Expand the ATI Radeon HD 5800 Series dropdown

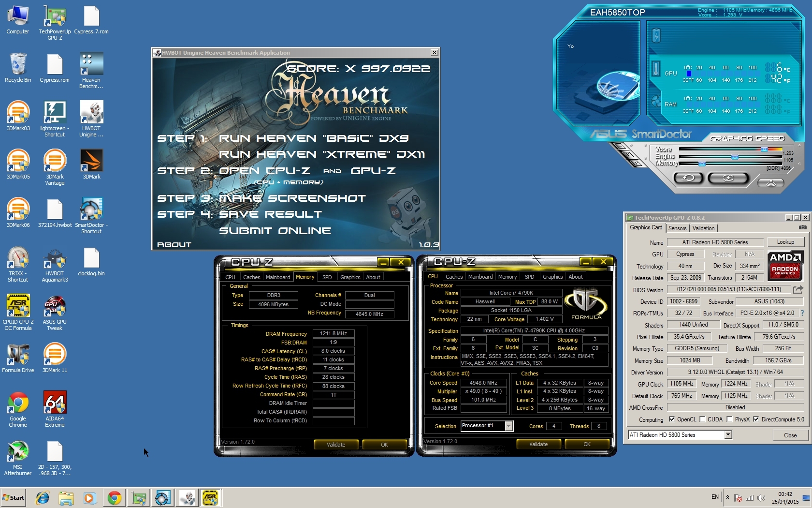728,435
